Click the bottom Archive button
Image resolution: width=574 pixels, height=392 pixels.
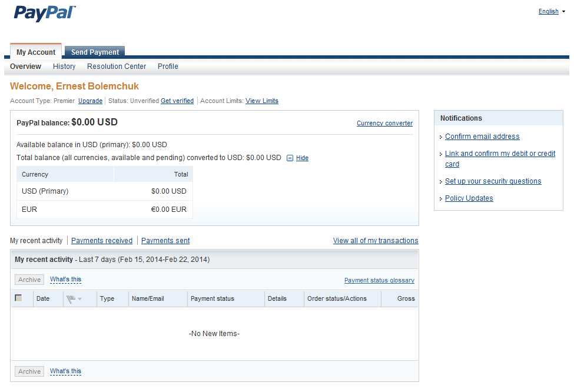(x=29, y=371)
